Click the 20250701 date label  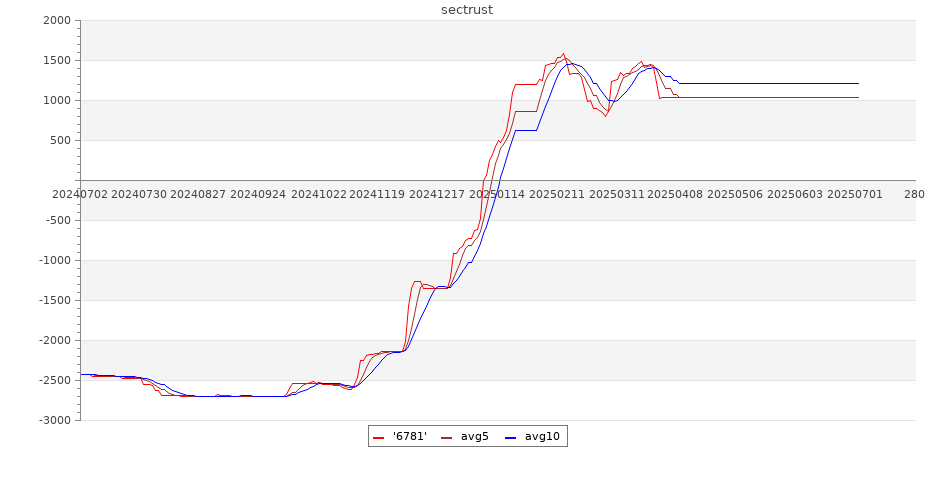[x=854, y=194]
